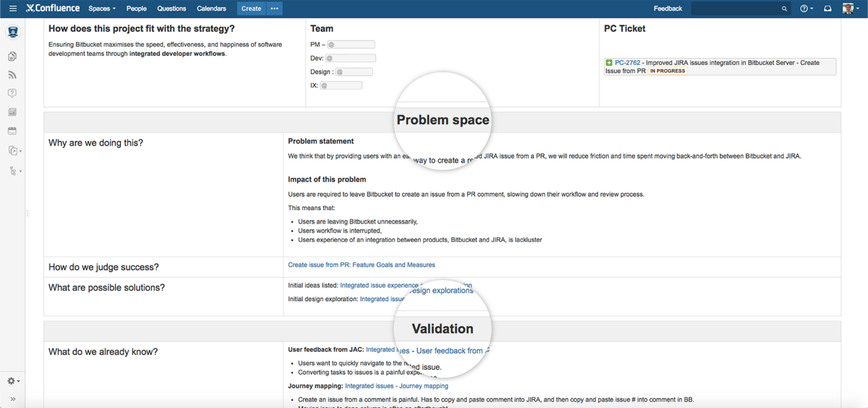Click "Why are we doing this?" row label
Image resolution: width=868 pixels, height=408 pixels.
pos(96,143)
